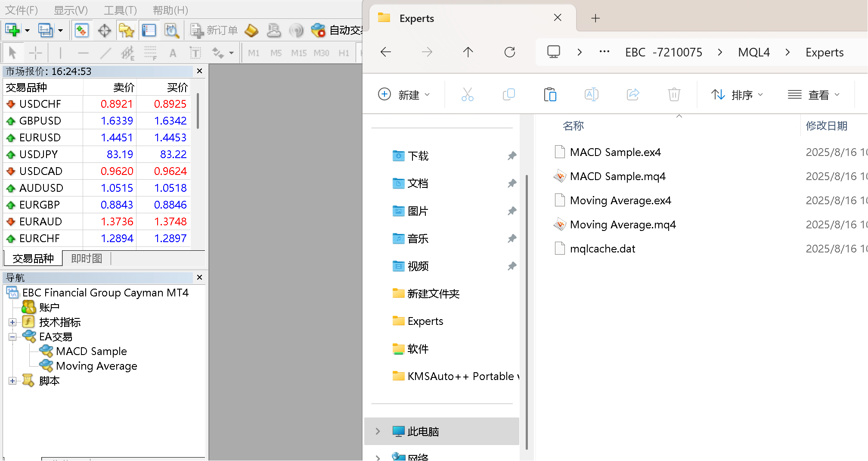Open a new Explorer tab with plus
868x461 pixels.
595,18
